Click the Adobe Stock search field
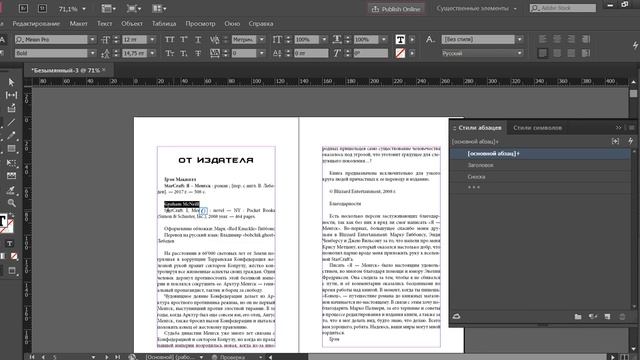The image size is (640, 360). click(563, 8)
